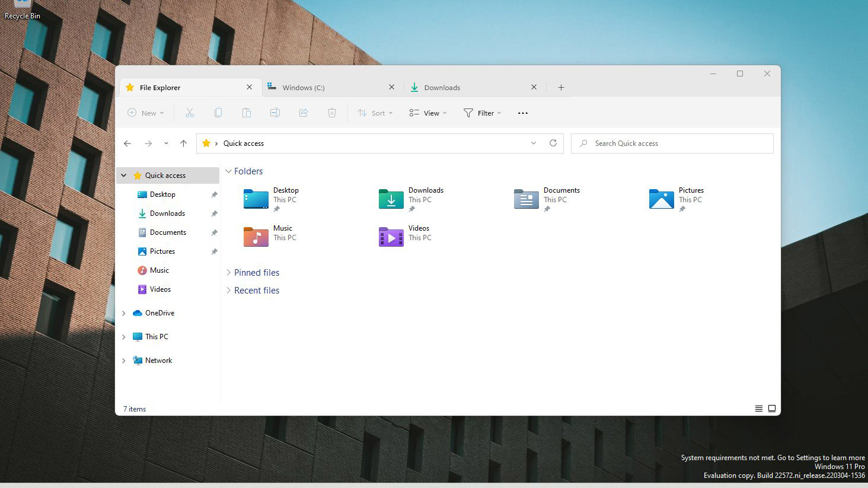The image size is (868, 488).
Task: Select Music in the navigation pane
Action: coord(159,270)
